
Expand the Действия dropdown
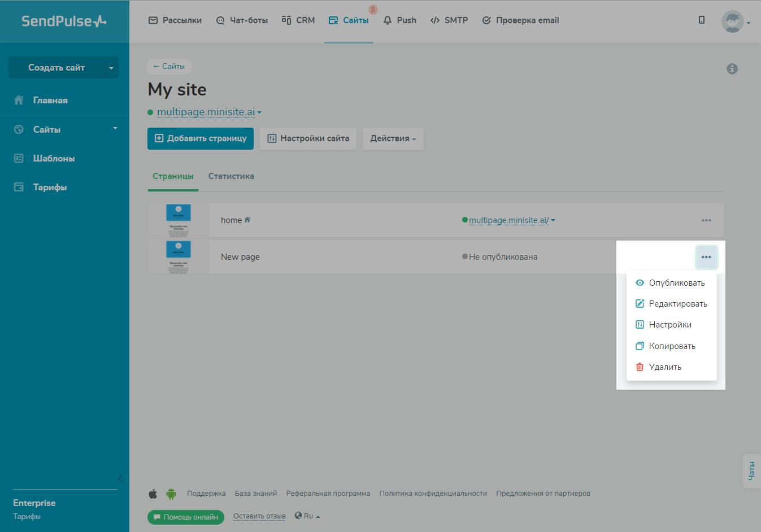click(x=393, y=138)
